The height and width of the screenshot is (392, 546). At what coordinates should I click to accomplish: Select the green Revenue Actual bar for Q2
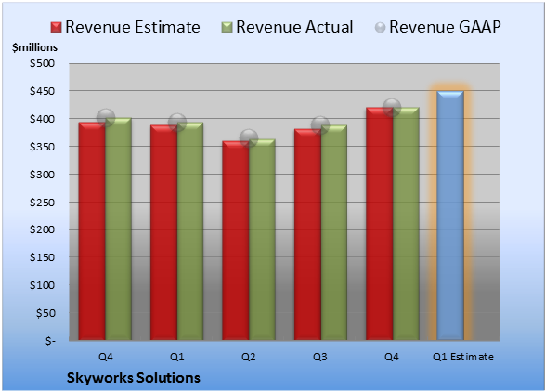tap(262, 240)
